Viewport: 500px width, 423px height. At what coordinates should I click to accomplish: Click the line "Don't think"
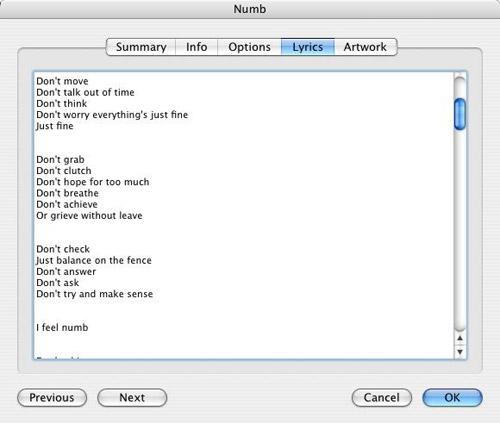pos(62,104)
